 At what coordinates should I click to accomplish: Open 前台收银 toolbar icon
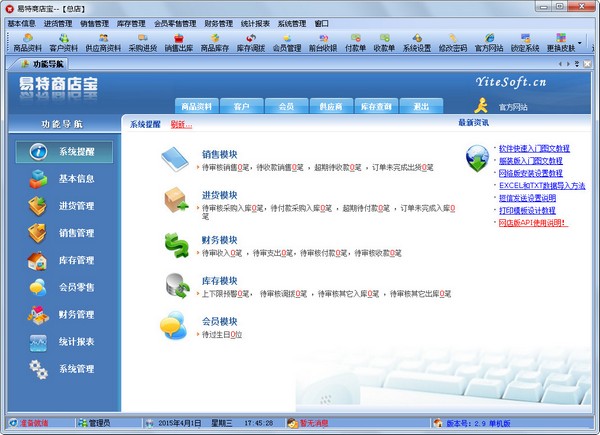pos(323,43)
